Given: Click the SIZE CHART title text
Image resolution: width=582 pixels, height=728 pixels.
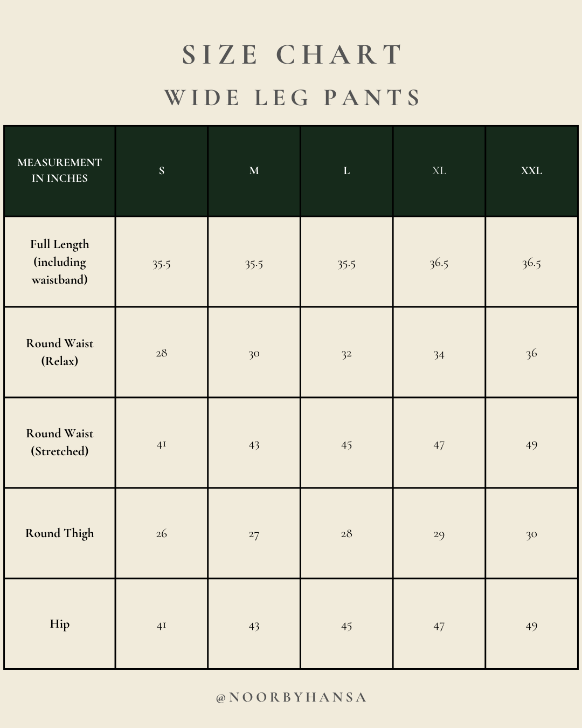Looking at the screenshot, I should click(292, 55).
